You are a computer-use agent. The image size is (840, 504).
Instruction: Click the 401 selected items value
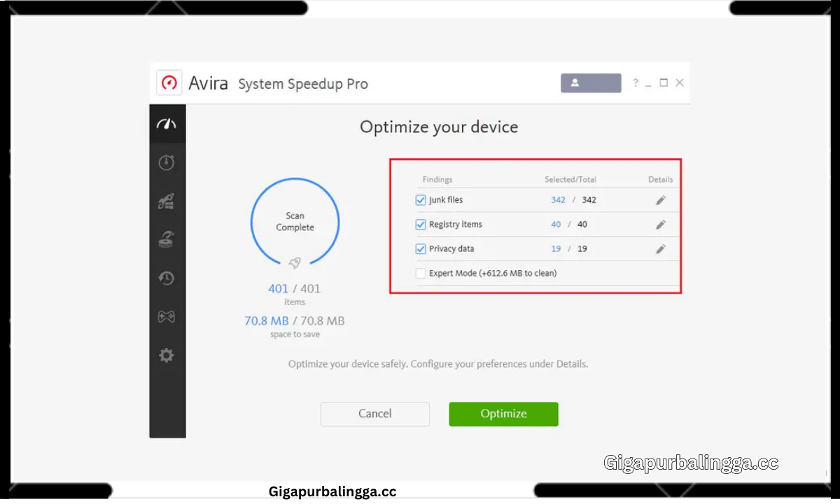tap(279, 288)
